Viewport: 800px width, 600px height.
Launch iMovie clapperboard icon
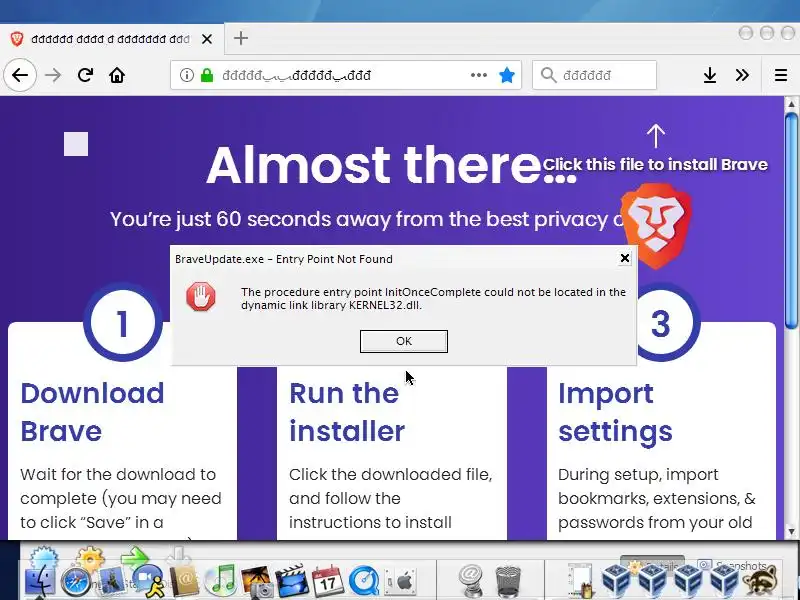pyautogui.click(x=292, y=581)
